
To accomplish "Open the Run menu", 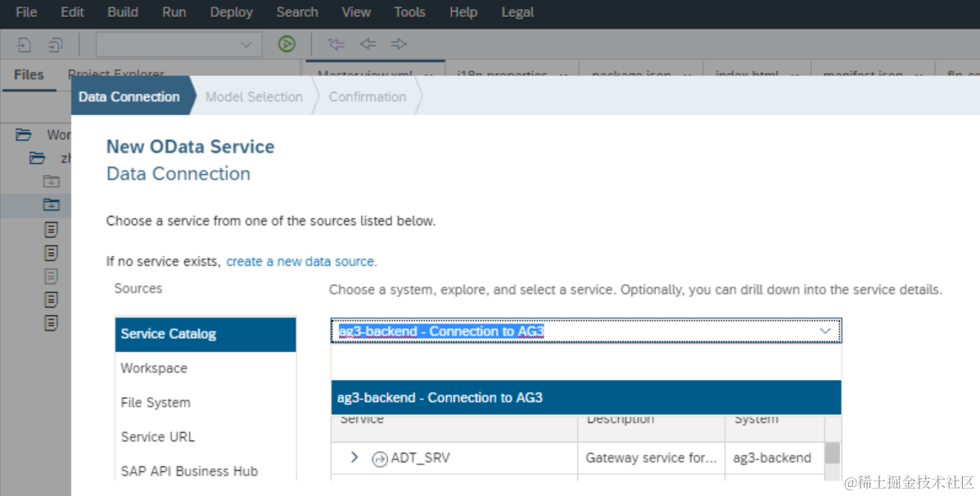I will tap(174, 12).
